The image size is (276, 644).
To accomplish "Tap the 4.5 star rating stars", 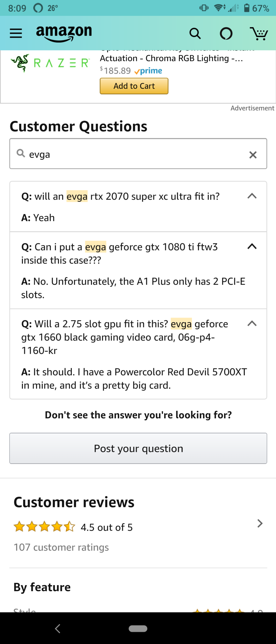I will click(x=44, y=527).
